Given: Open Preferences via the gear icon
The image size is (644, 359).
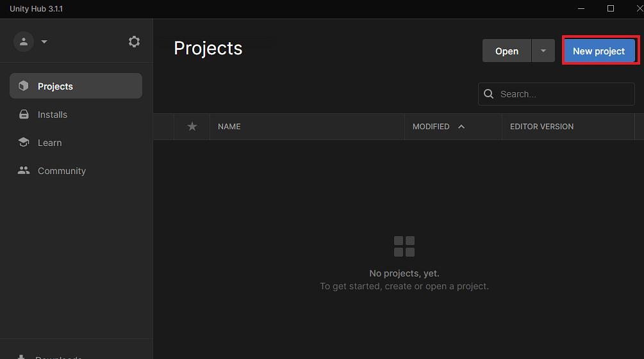Looking at the screenshot, I should pyautogui.click(x=134, y=42).
